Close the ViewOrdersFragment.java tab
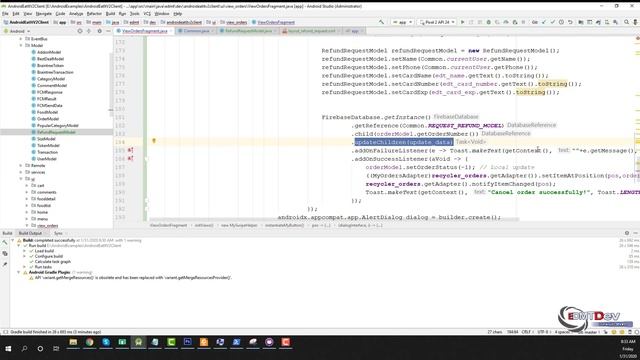Viewport: 640px width, 360px height. point(171,31)
